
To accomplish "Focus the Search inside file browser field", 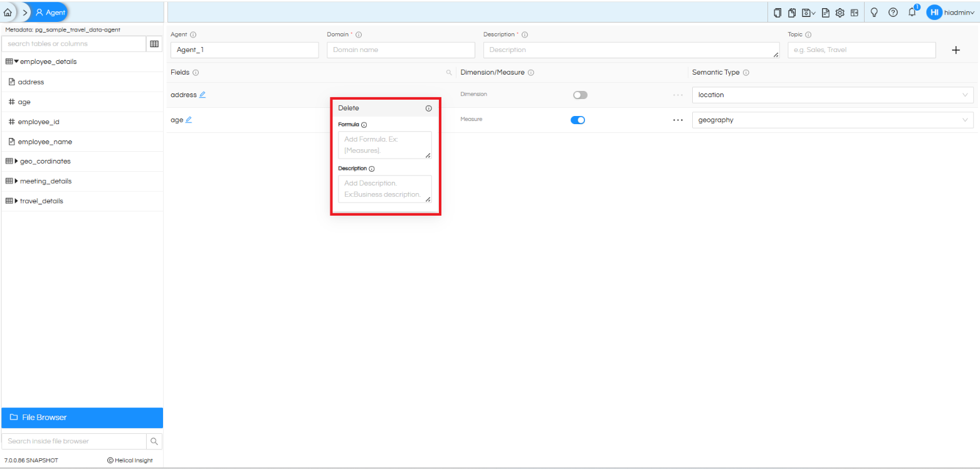I will (74, 441).
